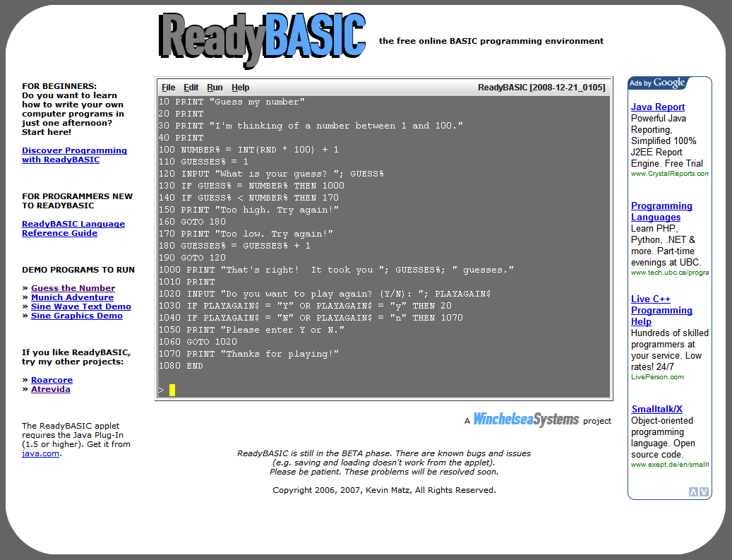Image resolution: width=732 pixels, height=560 pixels.
Task: Click the Winchelsea Systems logo
Action: (526, 419)
